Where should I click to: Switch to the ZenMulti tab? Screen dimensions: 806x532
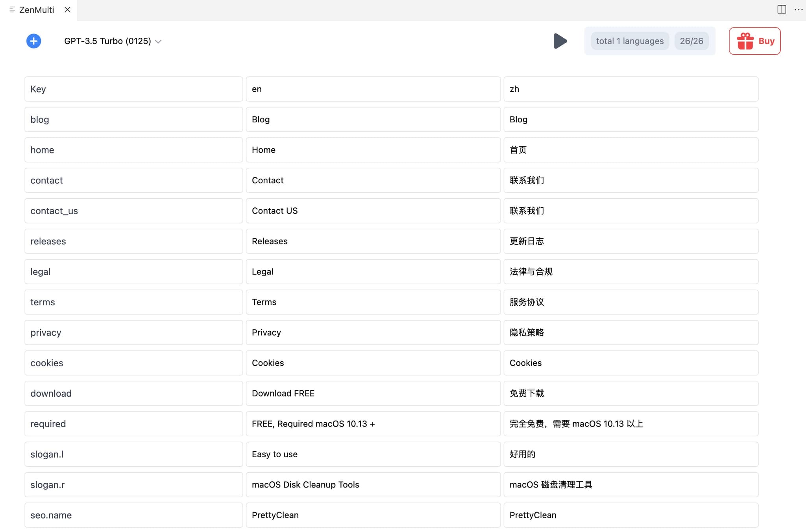(37, 9)
